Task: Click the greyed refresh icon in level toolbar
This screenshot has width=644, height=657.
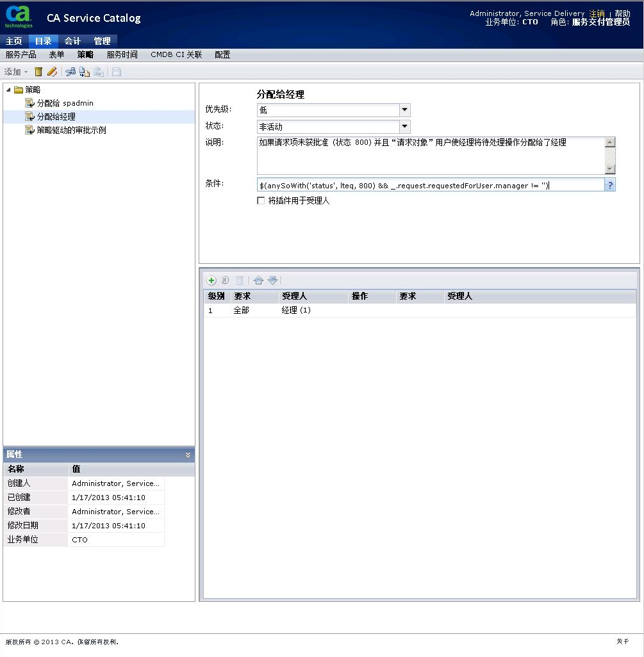Action: 225,280
